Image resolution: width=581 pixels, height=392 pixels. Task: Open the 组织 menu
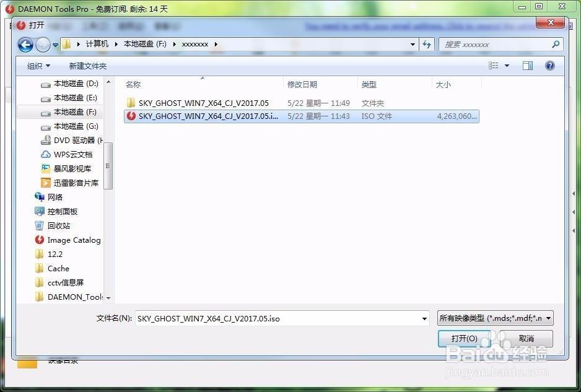click(38, 66)
